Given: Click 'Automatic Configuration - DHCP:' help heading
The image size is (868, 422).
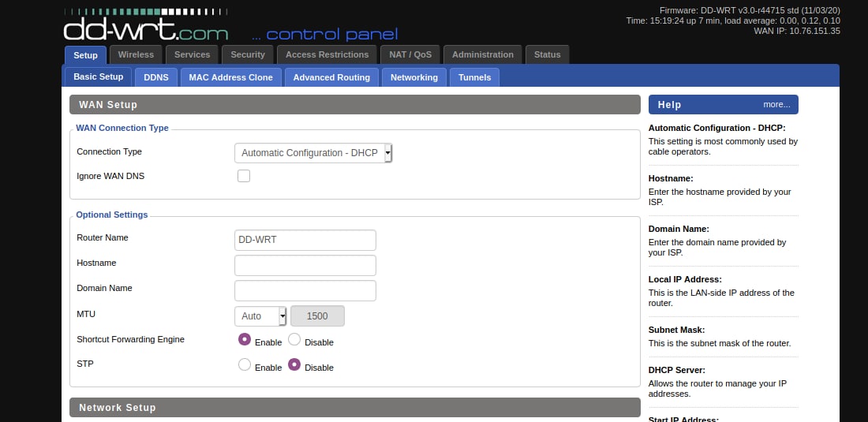Looking at the screenshot, I should 716,129.
